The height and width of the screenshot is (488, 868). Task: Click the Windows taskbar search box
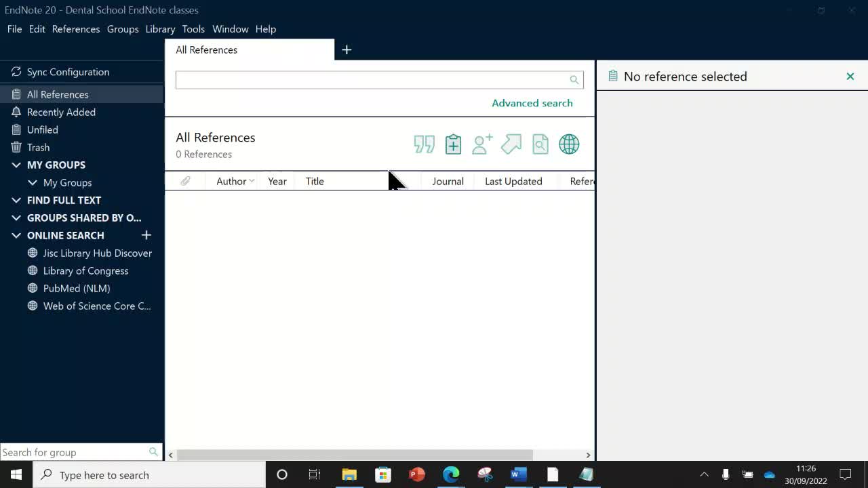[149, 474]
